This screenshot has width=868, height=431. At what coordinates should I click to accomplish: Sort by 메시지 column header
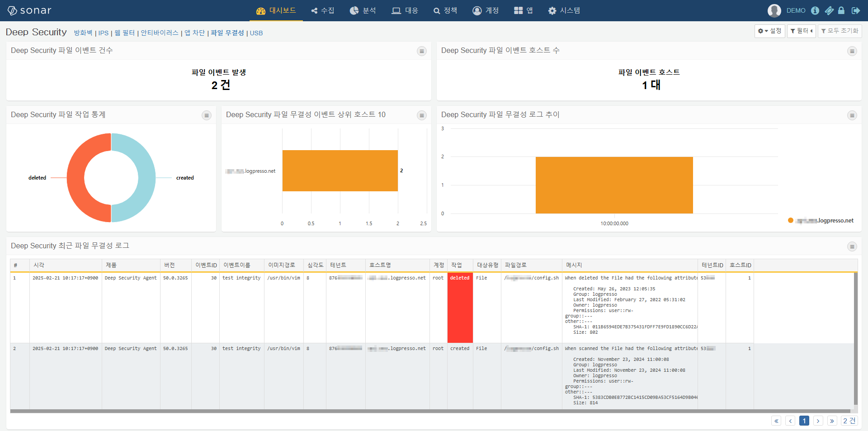[630, 265]
